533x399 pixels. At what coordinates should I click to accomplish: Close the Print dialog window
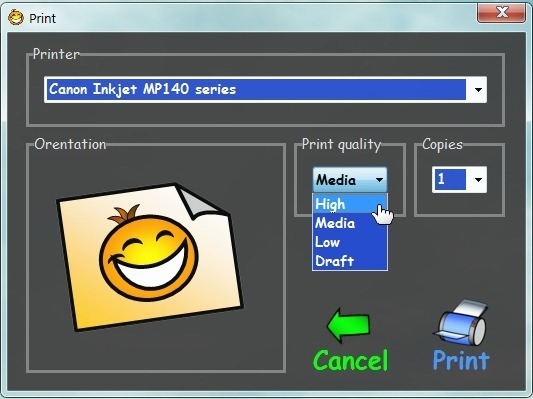(501, 13)
